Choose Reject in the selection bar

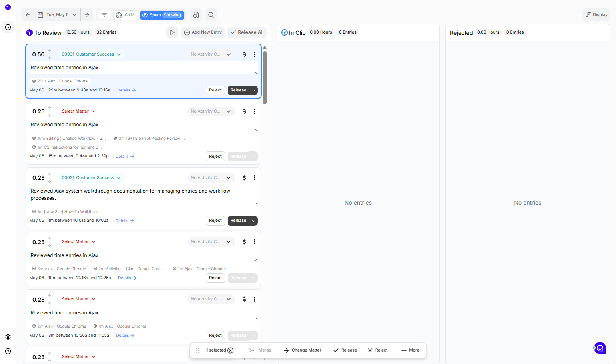coord(378,350)
